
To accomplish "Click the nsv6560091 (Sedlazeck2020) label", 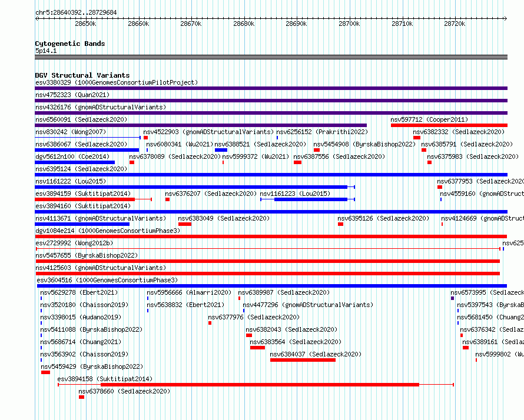I will click(81, 119).
